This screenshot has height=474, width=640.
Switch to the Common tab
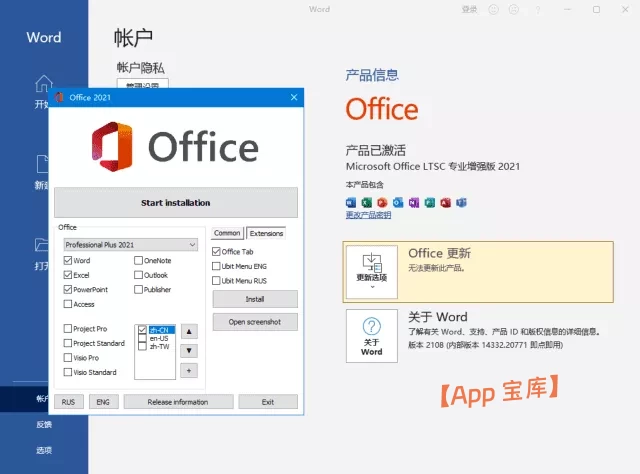tap(227, 233)
